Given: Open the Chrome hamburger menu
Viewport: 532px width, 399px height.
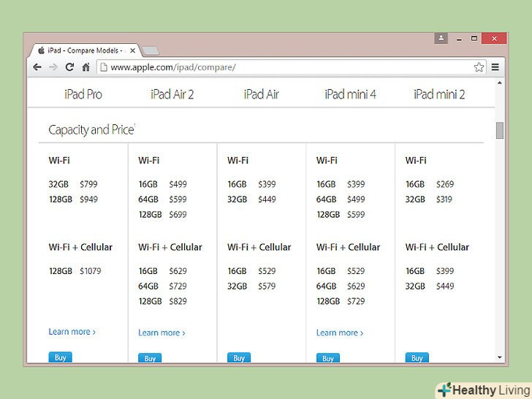Looking at the screenshot, I should click(495, 67).
